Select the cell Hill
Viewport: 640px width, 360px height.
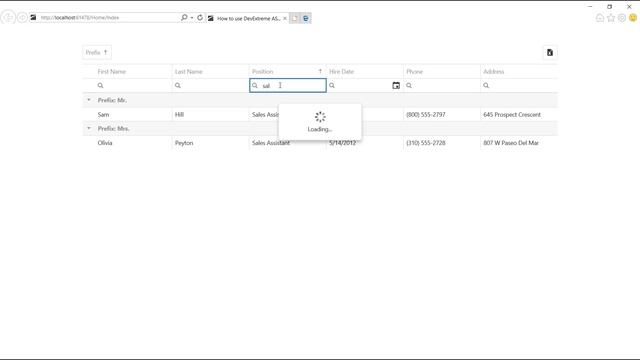(179, 115)
